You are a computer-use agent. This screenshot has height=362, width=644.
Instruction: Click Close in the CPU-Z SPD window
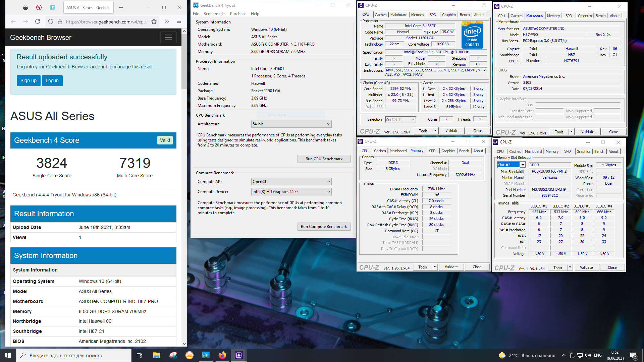(x=612, y=268)
